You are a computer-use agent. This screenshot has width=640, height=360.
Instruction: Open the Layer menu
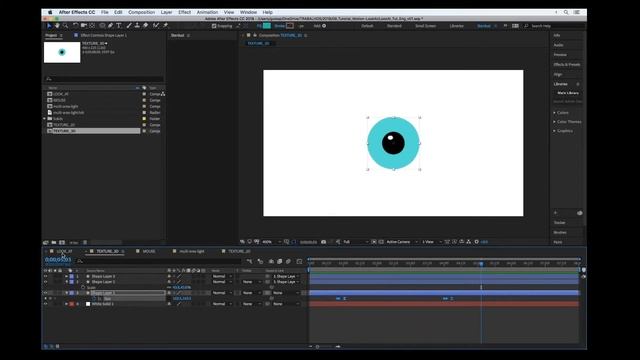[166, 12]
